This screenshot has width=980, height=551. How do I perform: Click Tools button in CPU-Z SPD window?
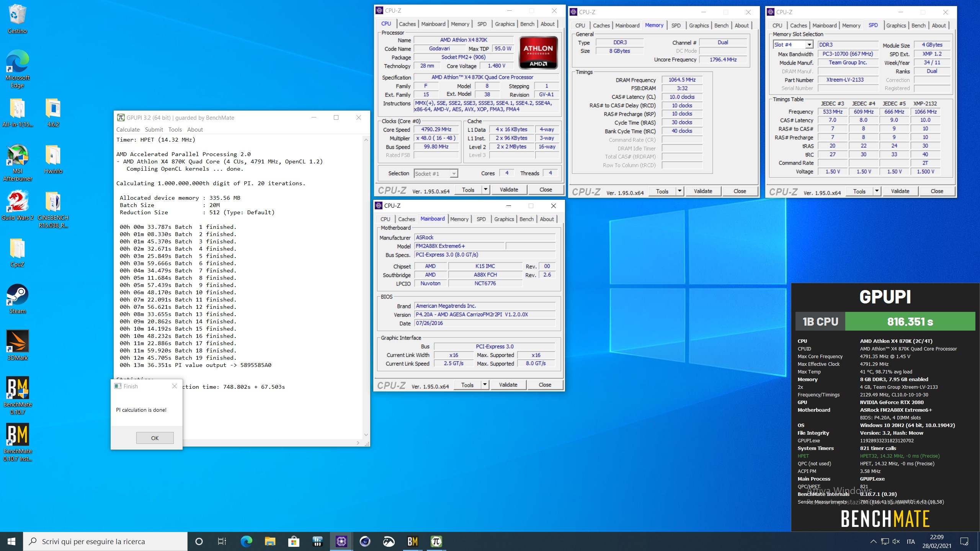coord(859,191)
